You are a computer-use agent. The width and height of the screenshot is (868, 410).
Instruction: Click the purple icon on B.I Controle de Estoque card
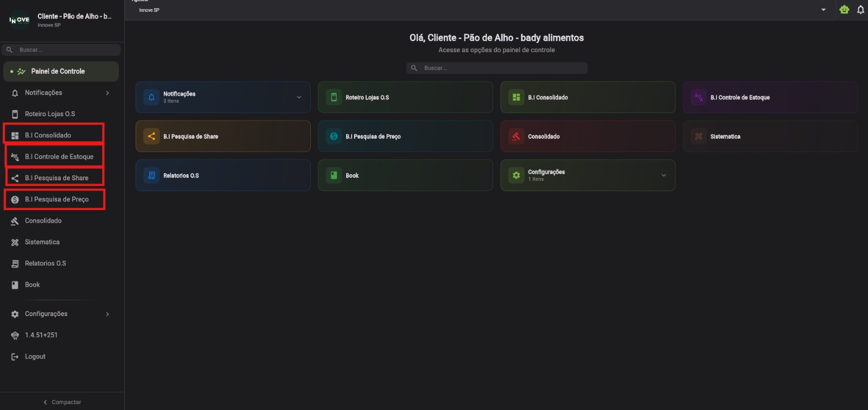point(698,97)
